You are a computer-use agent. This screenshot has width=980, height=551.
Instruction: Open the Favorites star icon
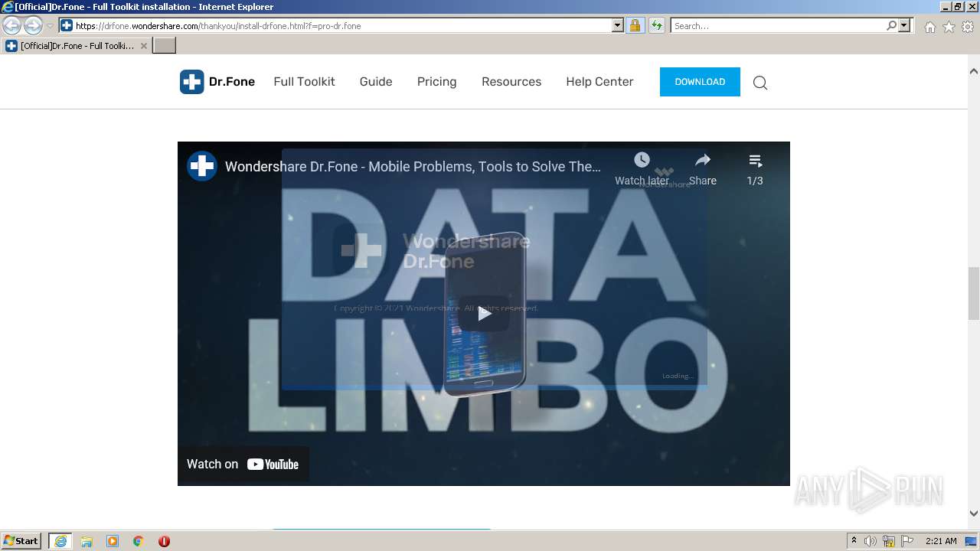[x=949, y=27]
